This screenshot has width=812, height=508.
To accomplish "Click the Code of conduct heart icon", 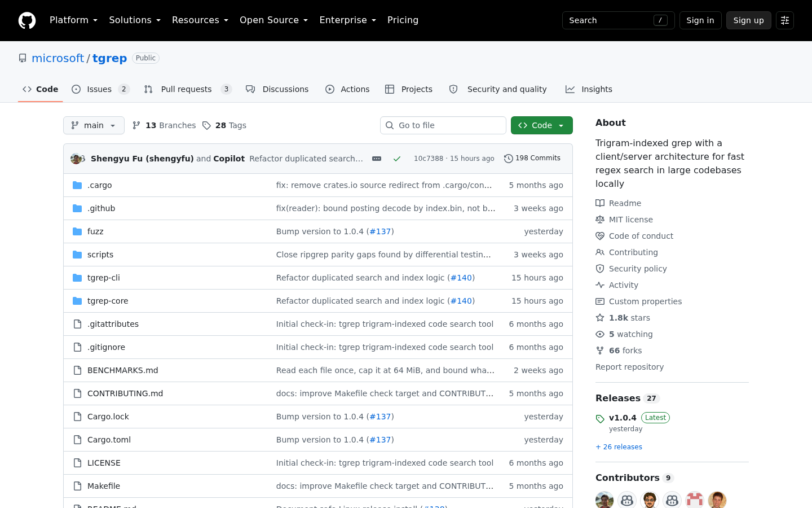I will click(600, 236).
